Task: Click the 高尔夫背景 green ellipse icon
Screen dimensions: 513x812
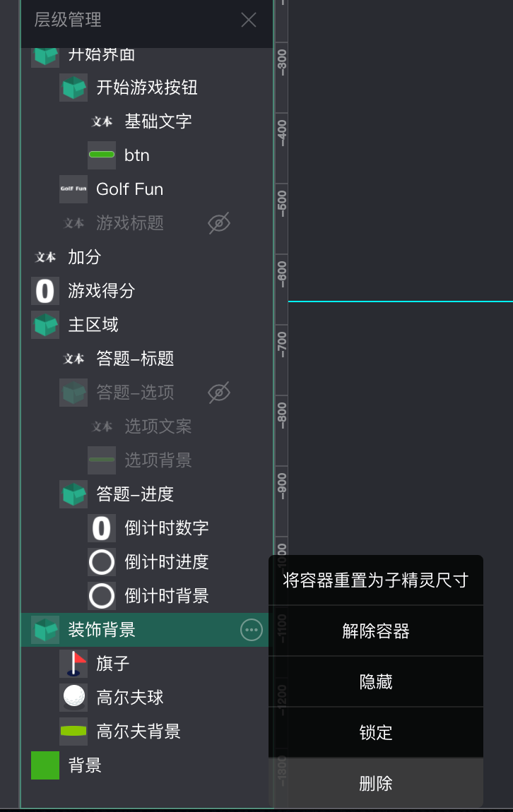Action: point(73,732)
